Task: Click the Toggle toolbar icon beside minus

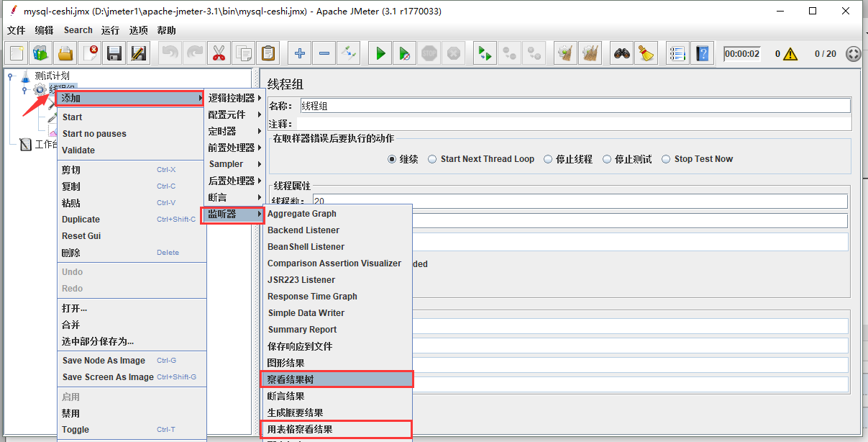Action: point(349,53)
